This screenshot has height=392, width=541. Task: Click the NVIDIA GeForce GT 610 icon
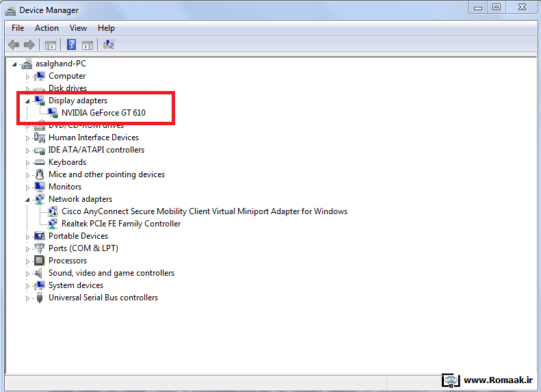click(53, 113)
